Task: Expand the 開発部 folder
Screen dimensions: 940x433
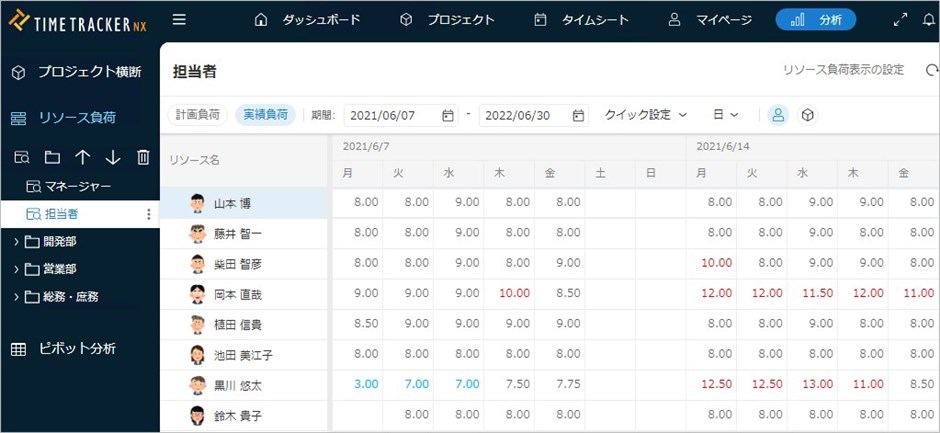Action: pyautogui.click(x=17, y=241)
